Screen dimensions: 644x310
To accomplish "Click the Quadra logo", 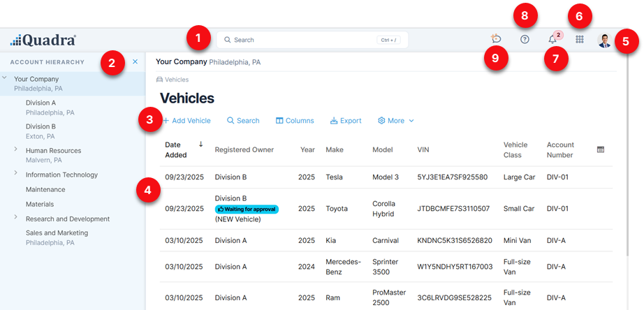I will point(43,40).
